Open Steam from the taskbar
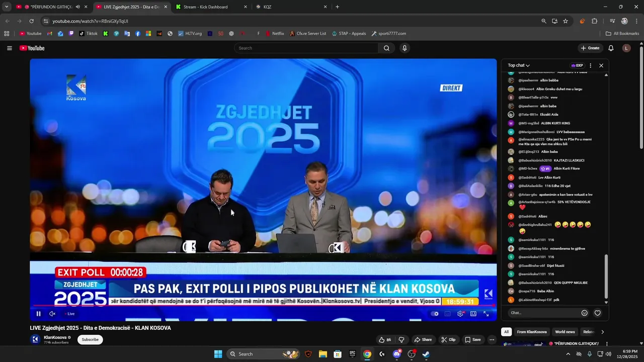644x362 pixels. [x=426, y=354]
